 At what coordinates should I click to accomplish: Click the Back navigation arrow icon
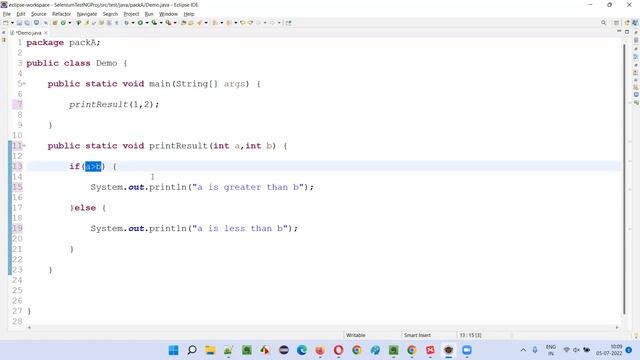coord(259,23)
